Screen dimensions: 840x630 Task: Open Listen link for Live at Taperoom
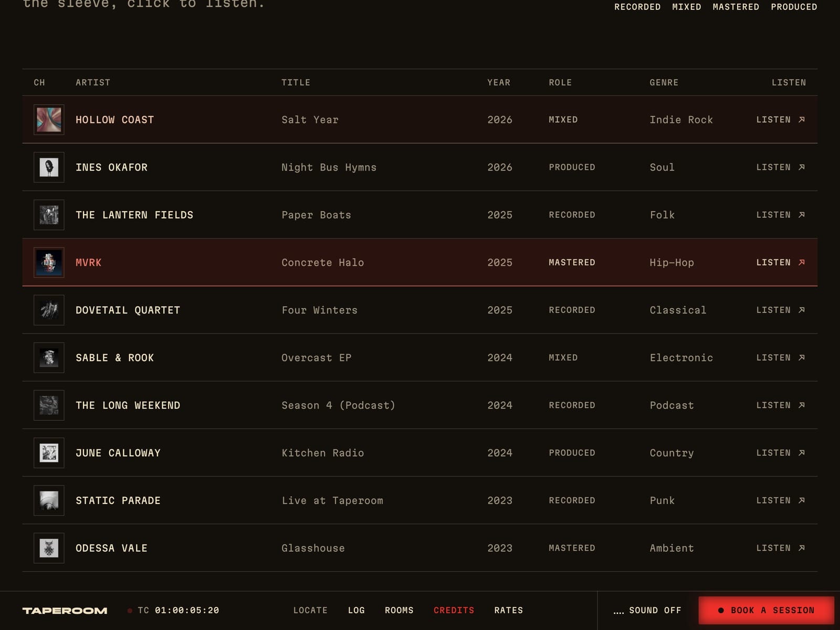coord(781,500)
